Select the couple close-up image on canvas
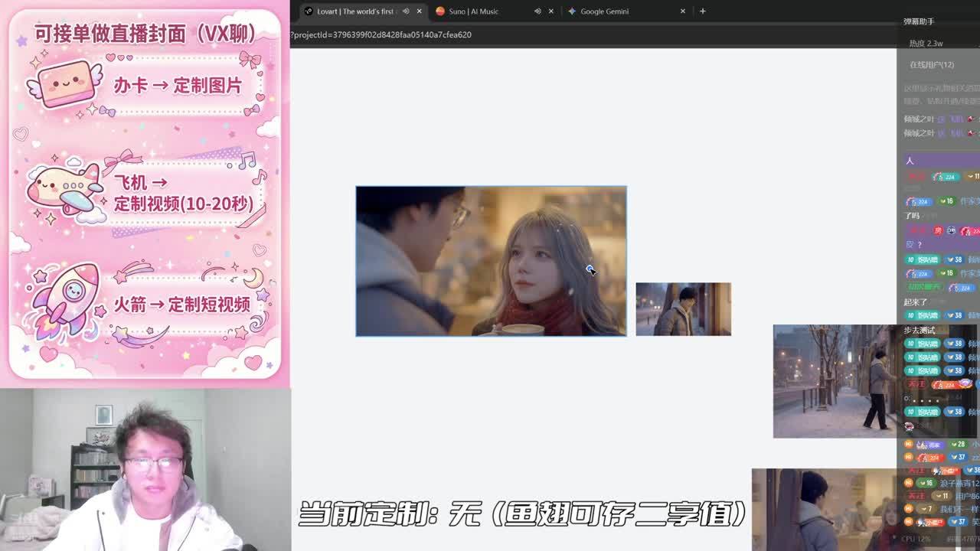Screen dimensions: 980x551 pyautogui.click(x=491, y=261)
